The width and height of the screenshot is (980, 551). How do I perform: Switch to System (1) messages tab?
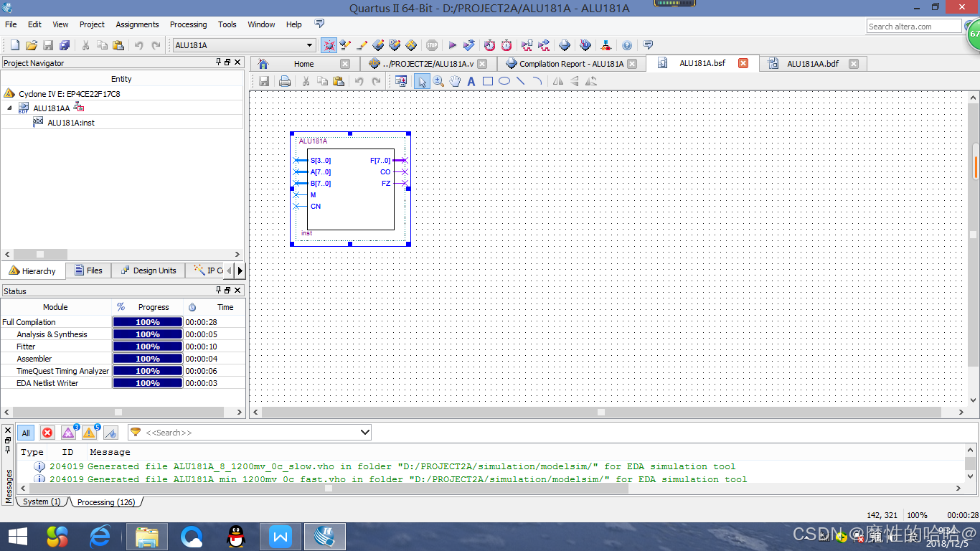(42, 501)
